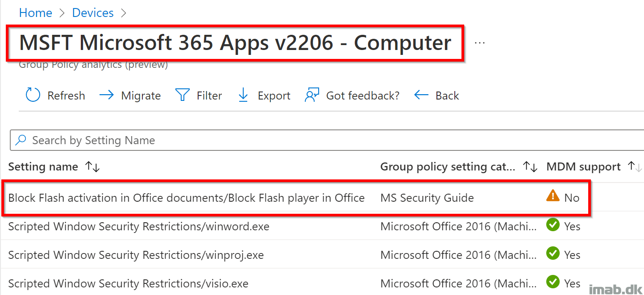Click the MS Security Guide category cell
The image size is (644, 295).
pos(427,198)
